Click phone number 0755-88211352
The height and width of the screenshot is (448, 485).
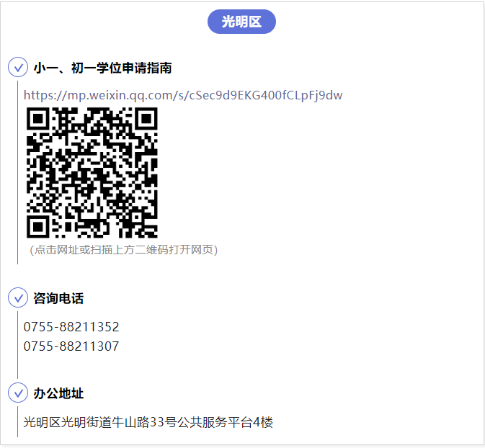coord(71,327)
